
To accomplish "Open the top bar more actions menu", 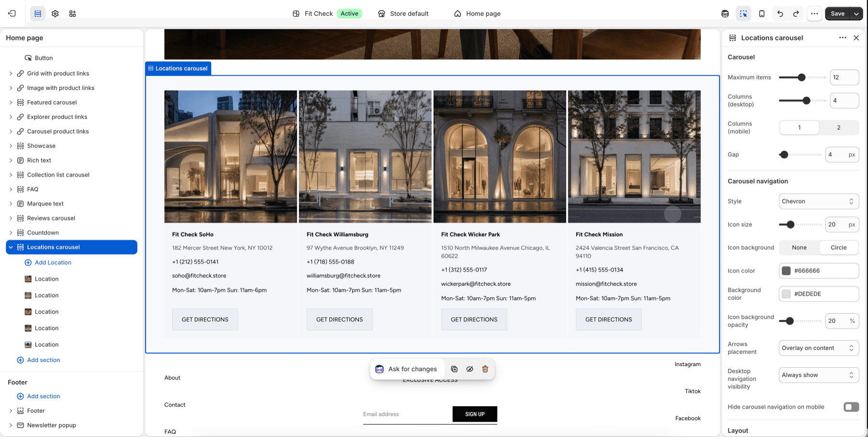I will (x=814, y=13).
